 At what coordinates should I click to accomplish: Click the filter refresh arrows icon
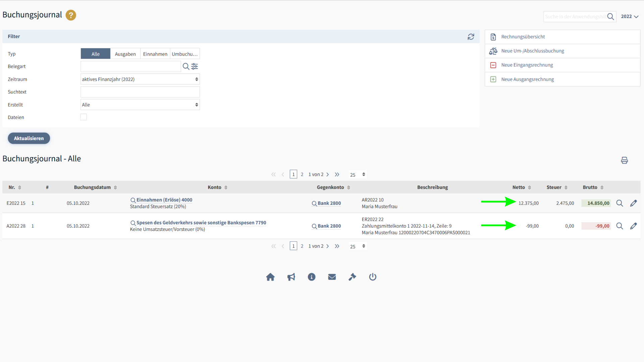(471, 37)
